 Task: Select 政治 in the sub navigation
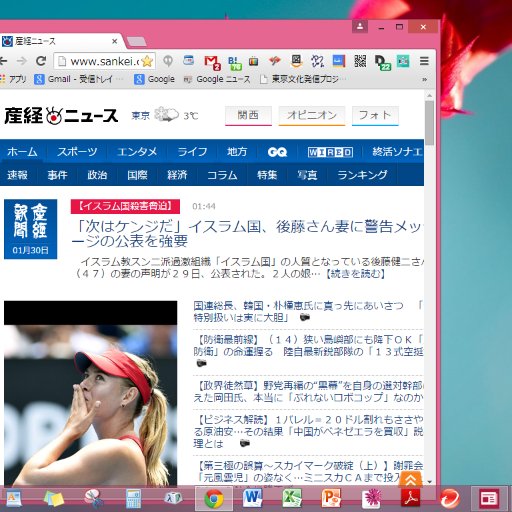point(97,175)
